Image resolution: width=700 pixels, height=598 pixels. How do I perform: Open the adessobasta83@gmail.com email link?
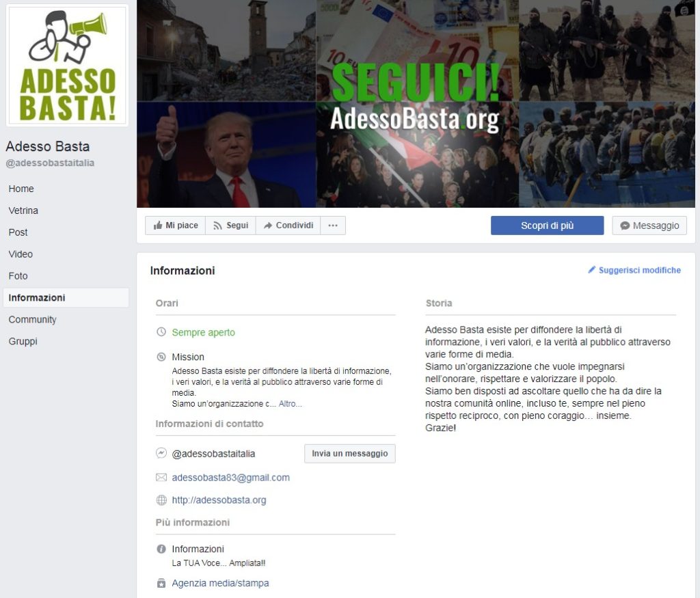[231, 478]
